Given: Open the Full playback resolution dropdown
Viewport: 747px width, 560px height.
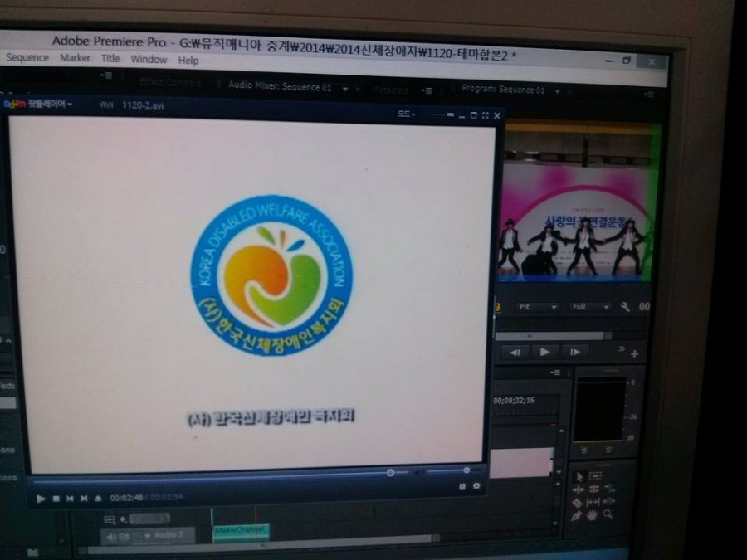Looking at the screenshot, I should coord(590,307).
